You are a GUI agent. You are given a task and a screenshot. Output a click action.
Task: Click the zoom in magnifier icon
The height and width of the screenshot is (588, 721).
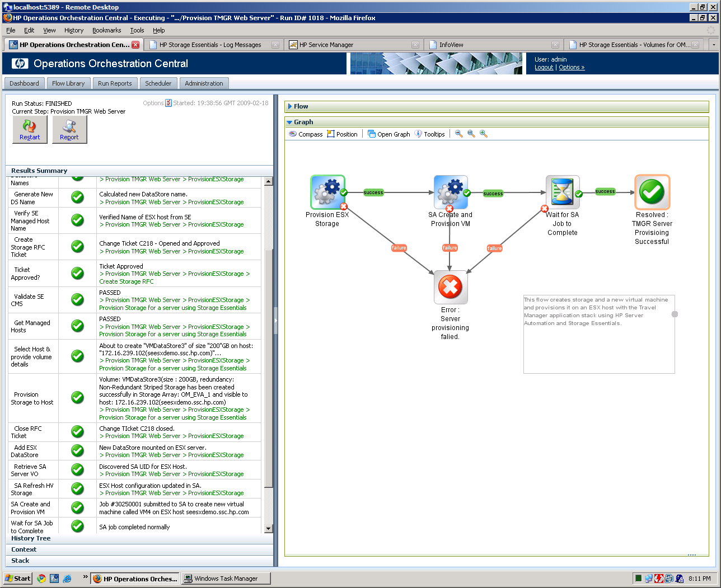point(484,134)
